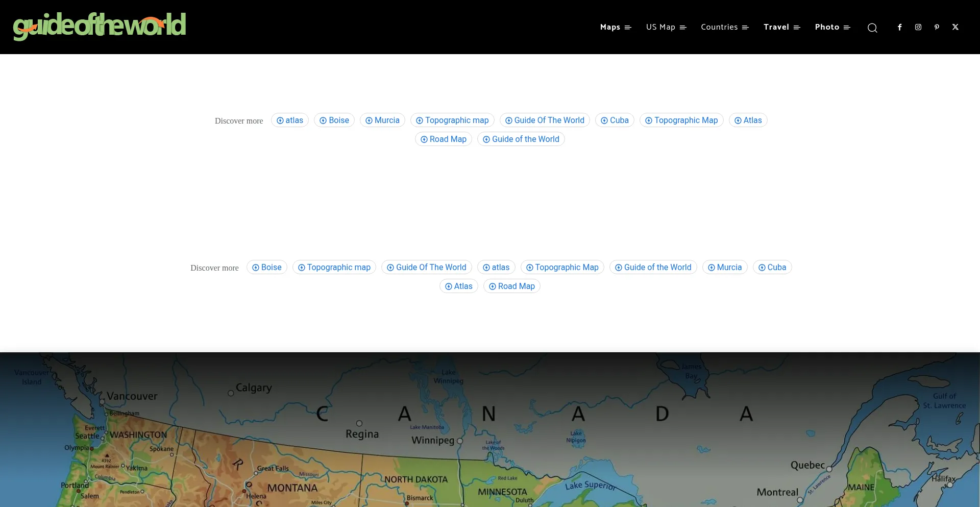Open the Travel menu item
Screen dimensions: 980x507
click(781, 27)
